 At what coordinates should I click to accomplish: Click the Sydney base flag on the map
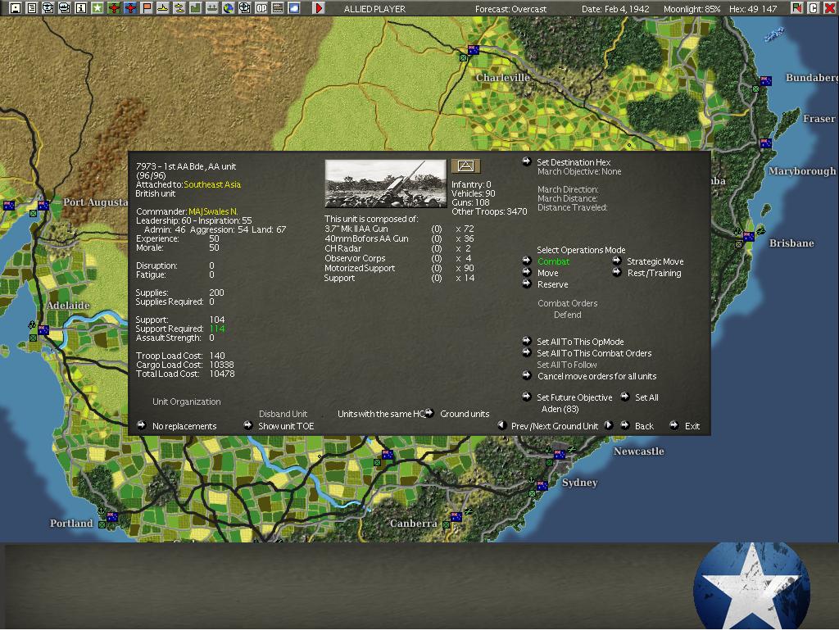(x=542, y=486)
